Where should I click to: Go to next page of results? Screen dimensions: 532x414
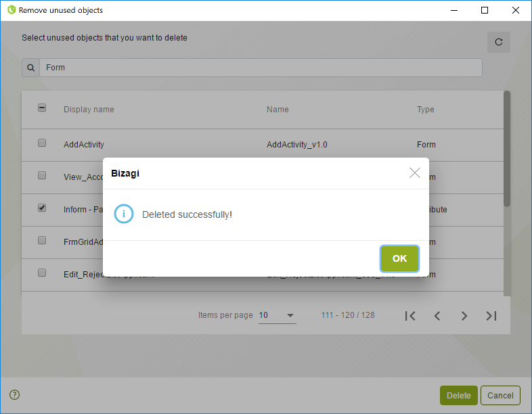click(x=464, y=316)
